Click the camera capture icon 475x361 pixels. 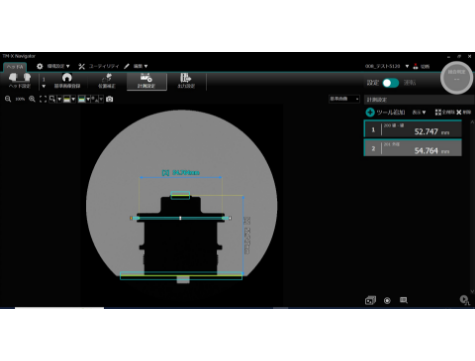point(109,99)
